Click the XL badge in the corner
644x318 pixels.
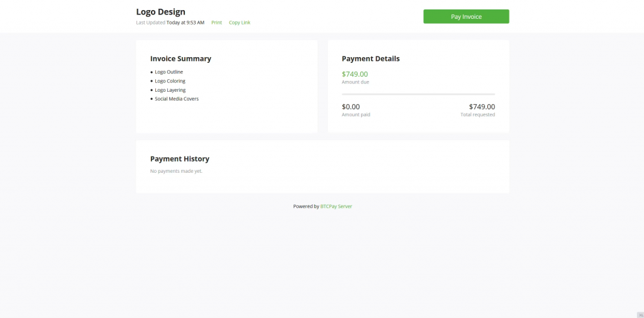click(x=641, y=315)
